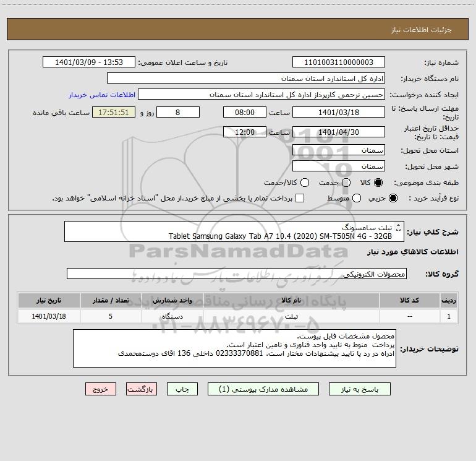Click the خروج exit button
476x461 pixels.
(101, 389)
